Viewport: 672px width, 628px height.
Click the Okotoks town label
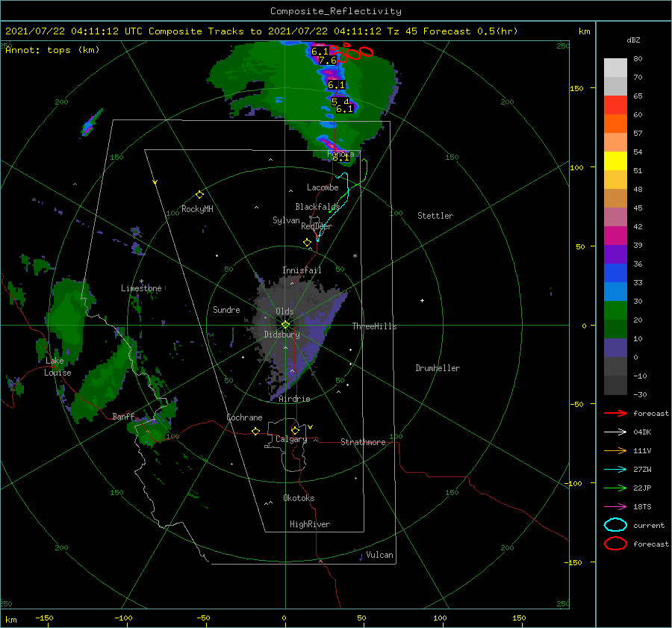[299, 498]
